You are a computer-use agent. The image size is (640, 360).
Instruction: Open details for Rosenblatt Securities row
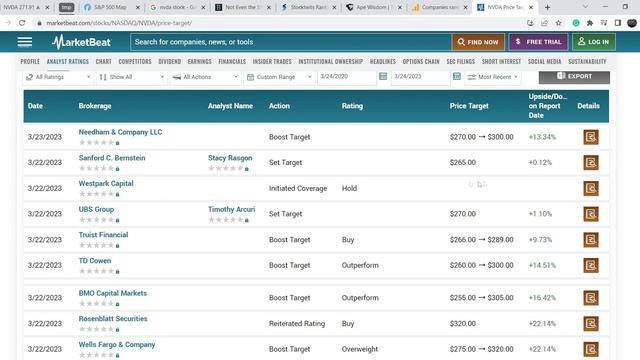click(591, 324)
